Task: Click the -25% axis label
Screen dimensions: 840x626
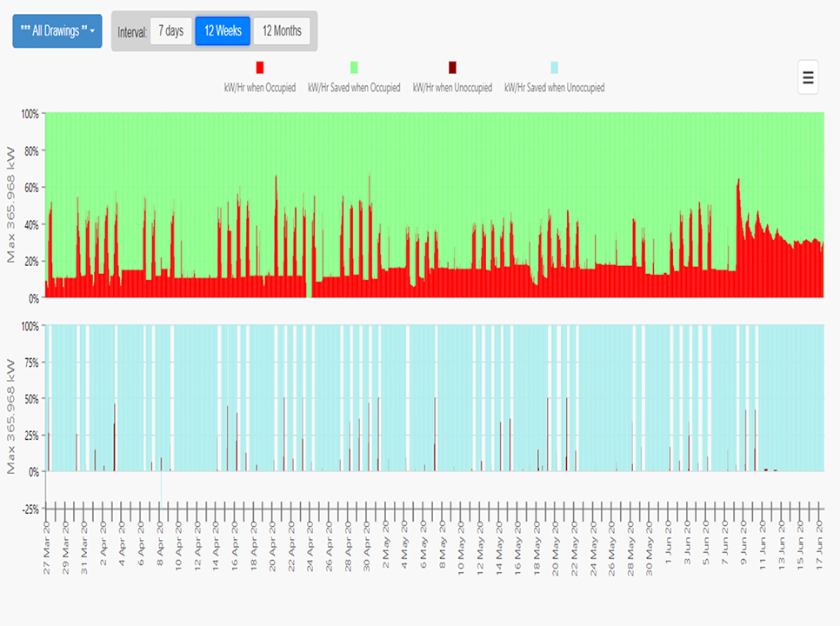Action: pyautogui.click(x=29, y=509)
